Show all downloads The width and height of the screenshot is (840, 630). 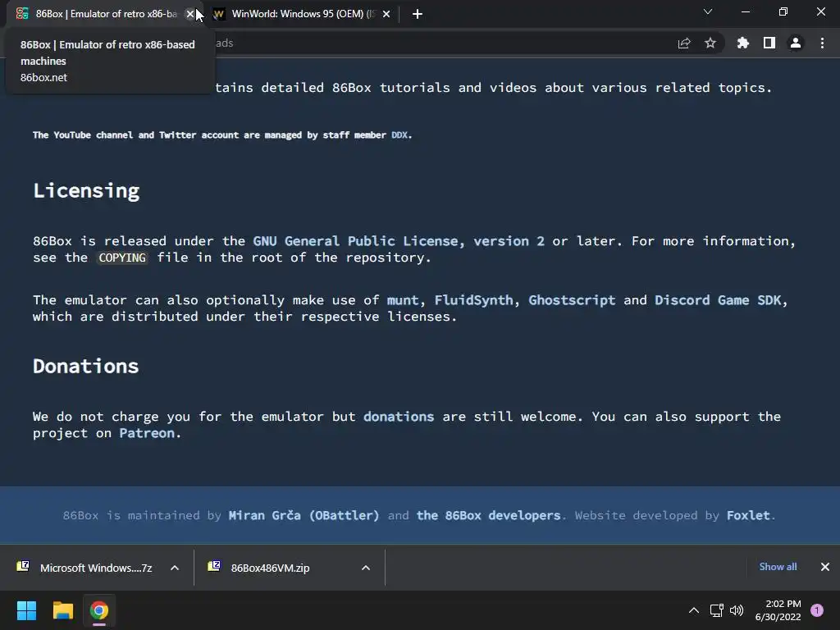778,567
